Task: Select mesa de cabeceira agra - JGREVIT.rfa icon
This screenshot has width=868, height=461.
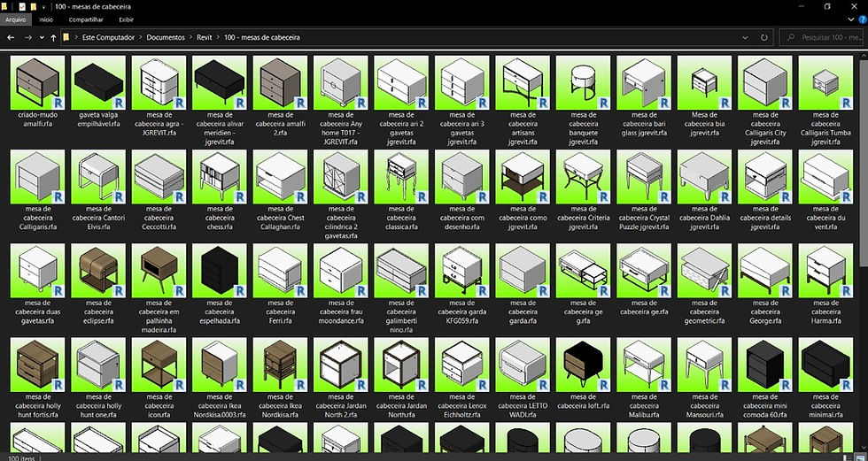Action: coord(159,82)
